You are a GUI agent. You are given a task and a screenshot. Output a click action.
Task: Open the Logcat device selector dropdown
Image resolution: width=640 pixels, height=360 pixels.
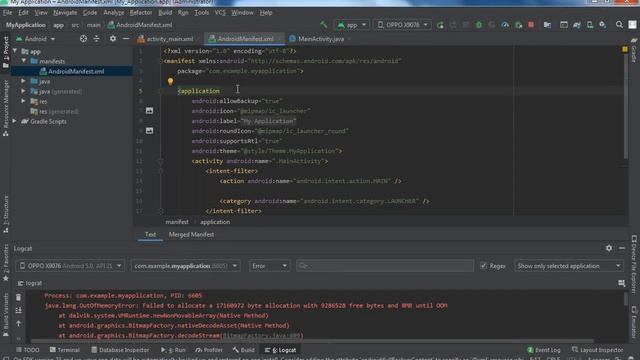[70, 266]
